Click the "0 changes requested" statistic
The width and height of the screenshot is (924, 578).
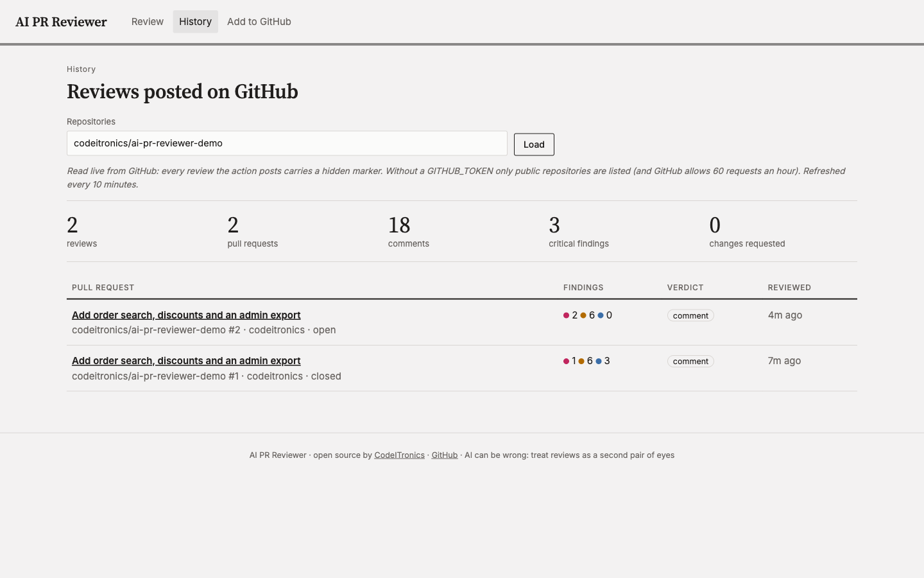[747, 232]
